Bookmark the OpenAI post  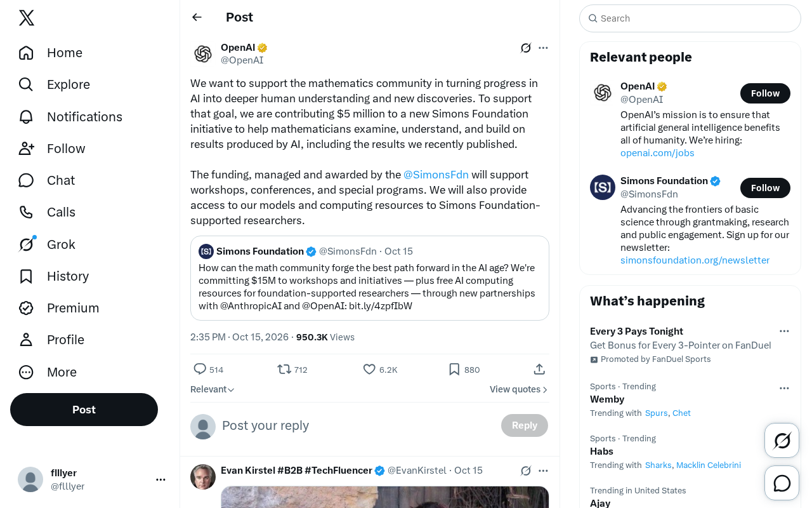click(454, 369)
